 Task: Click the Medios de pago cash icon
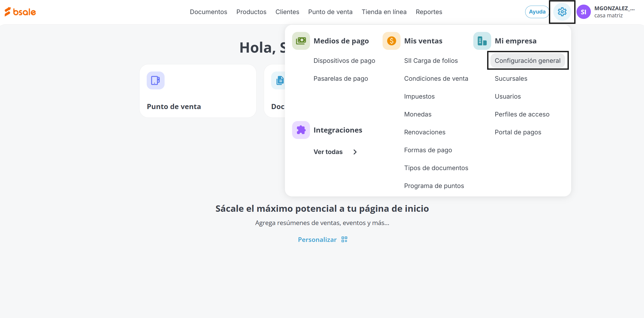pyautogui.click(x=301, y=41)
